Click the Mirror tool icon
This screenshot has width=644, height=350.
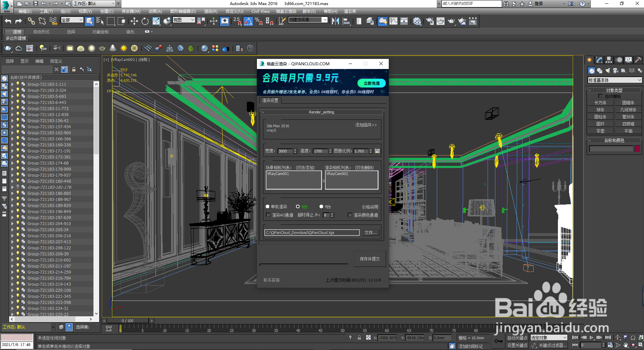(335, 21)
